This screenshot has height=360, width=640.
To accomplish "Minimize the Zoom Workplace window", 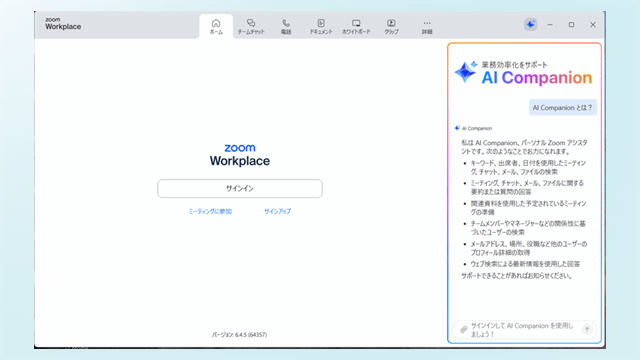I will click(x=550, y=25).
